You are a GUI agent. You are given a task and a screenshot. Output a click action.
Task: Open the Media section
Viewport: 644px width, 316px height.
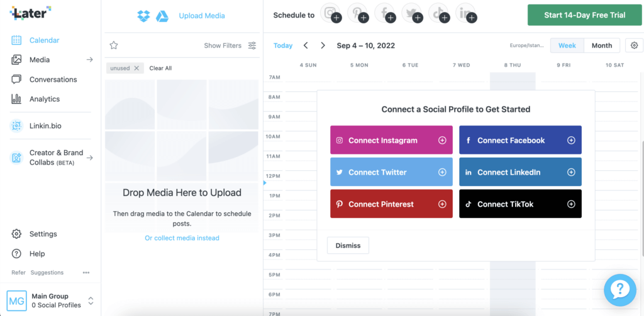tap(40, 60)
